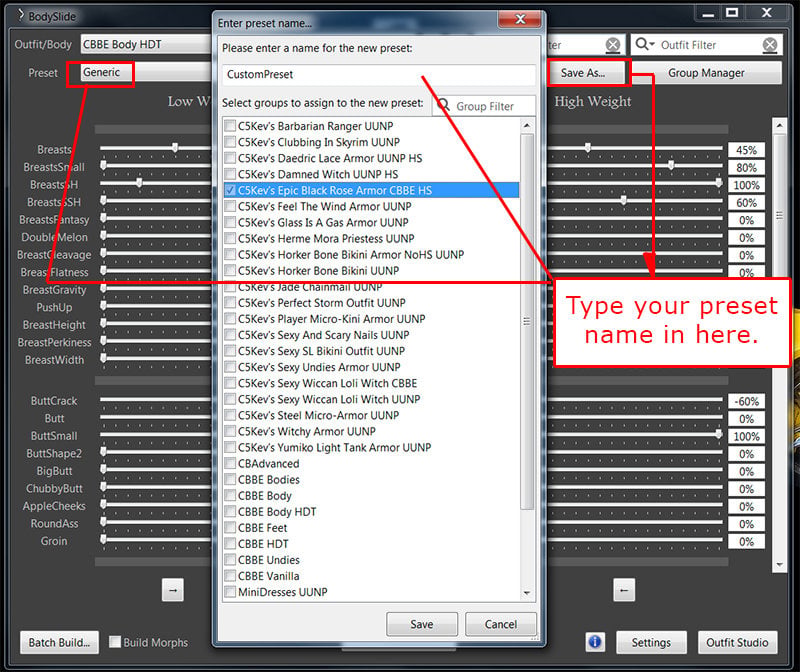Clear the partially hidden filter field
800x672 pixels.
coord(613,45)
